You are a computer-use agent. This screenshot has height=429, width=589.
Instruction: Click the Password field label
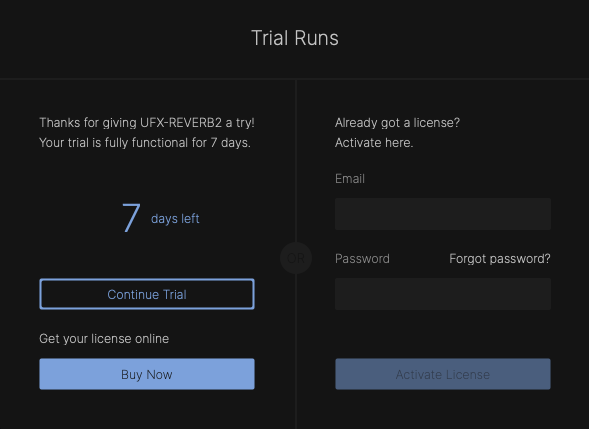point(362,259)
